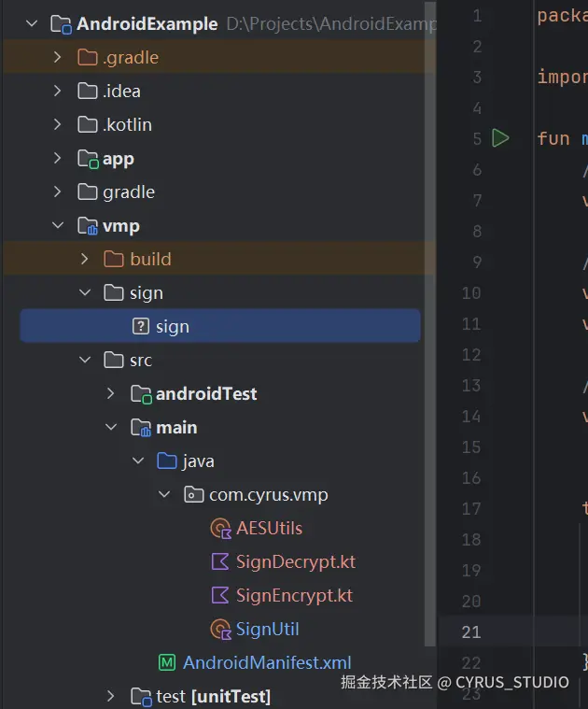Collapse the AndroidExample project root
Viewport: 588px width, 709px height.
[x=33, y=23]
